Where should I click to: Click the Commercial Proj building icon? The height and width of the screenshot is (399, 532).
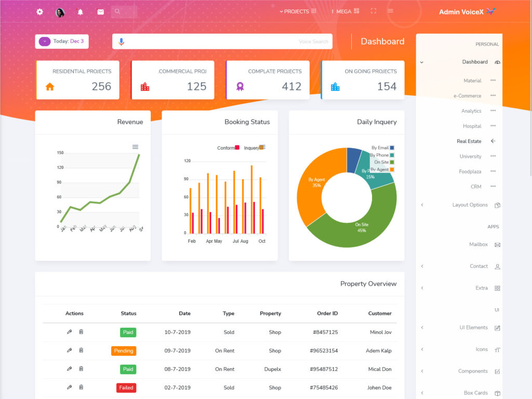pyautogui.click(x=145, y=87)
